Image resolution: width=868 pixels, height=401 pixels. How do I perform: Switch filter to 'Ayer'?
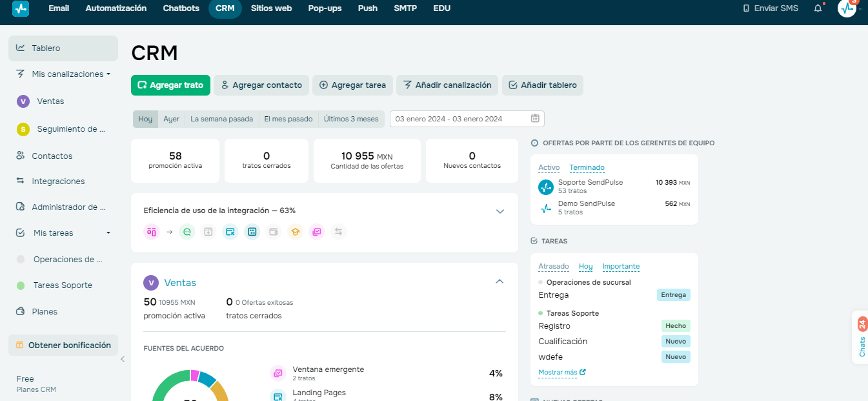(x=171, y=119)
